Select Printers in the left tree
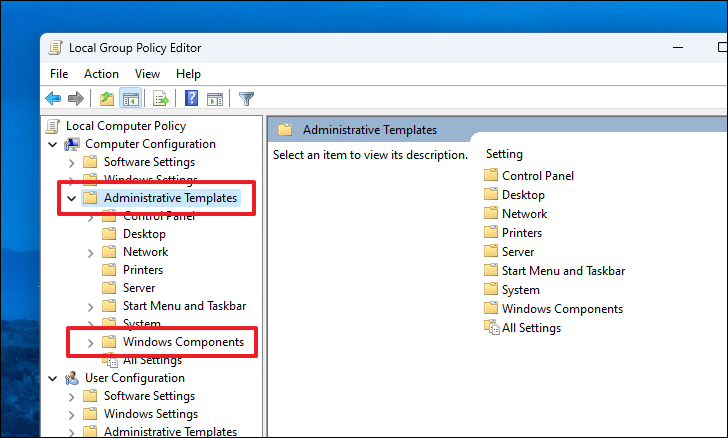Screen dimensions: 728x438 pos(143,270)
